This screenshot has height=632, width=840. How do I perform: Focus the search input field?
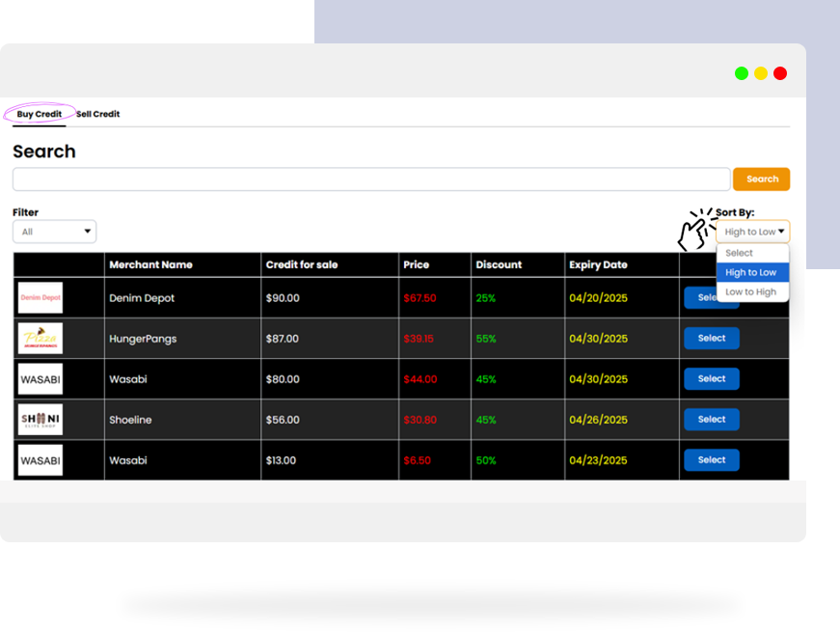371,179
